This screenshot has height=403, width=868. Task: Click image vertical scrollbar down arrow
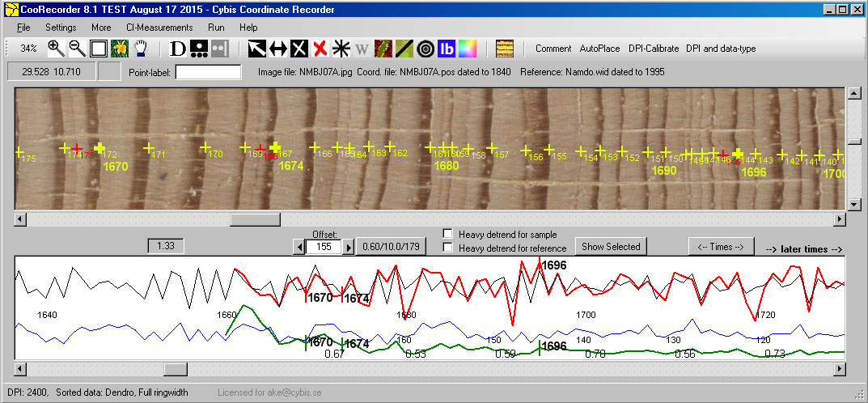pos(853,205)
